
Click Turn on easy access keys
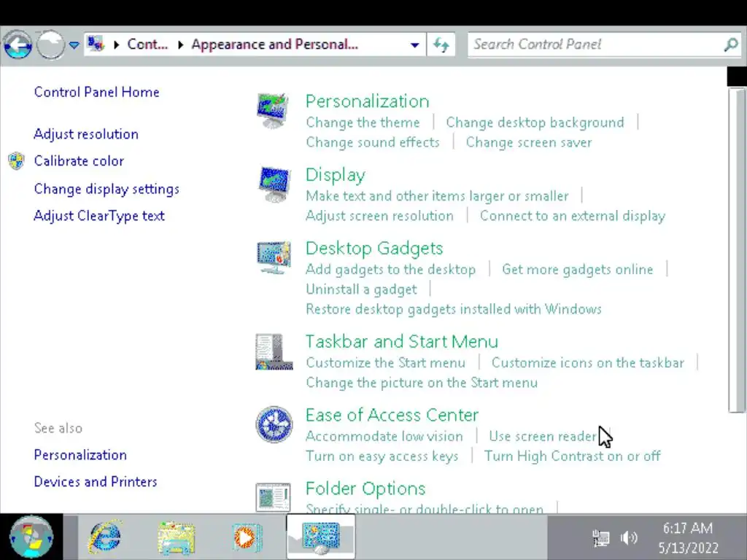382,456
